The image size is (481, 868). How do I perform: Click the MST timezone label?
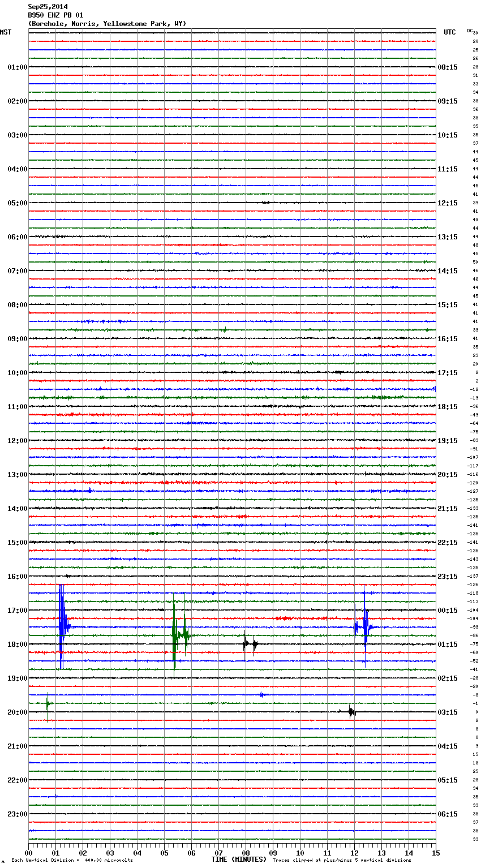click(6, 32)
